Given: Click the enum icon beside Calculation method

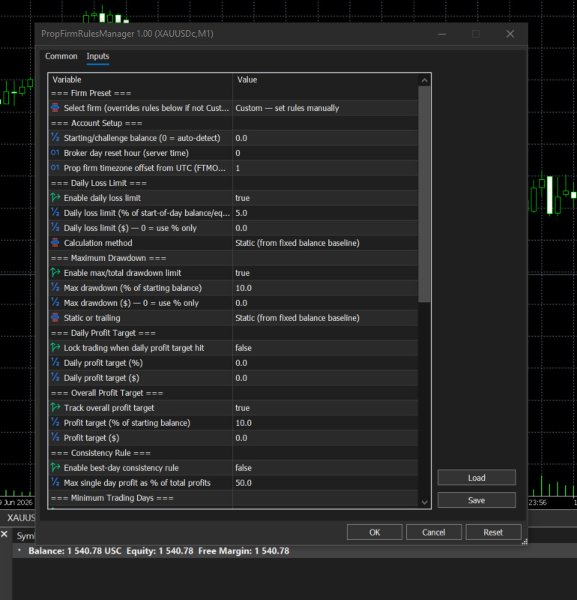Looking at the screenshot, I should click(x=55, y=243).
